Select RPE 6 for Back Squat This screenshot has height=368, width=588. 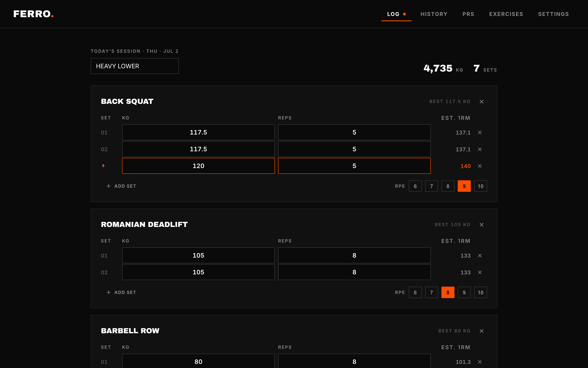415,186
